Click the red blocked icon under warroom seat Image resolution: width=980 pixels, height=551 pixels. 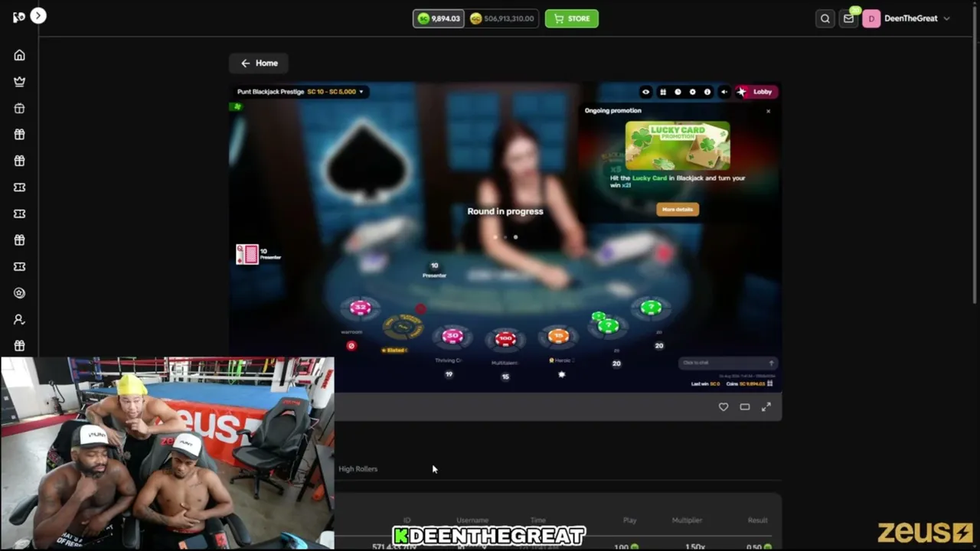pos(351,346)
